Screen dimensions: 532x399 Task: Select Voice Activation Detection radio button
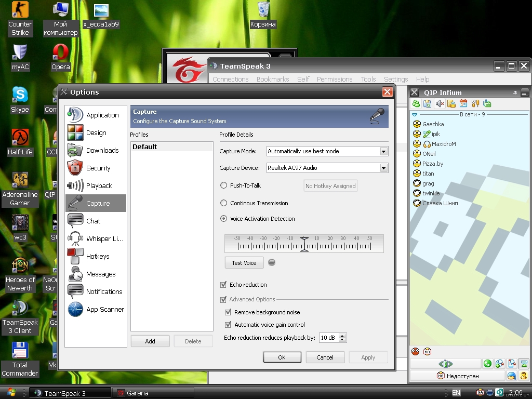pyautogui.click(x=223, y=219)
